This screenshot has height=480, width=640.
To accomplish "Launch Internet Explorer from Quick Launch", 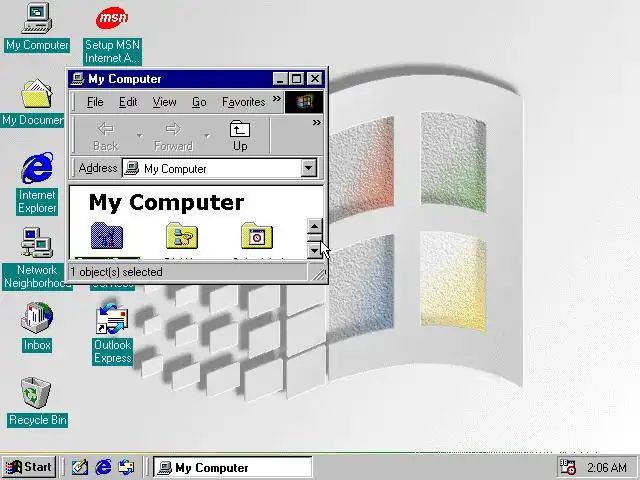I will coord(103,467).
